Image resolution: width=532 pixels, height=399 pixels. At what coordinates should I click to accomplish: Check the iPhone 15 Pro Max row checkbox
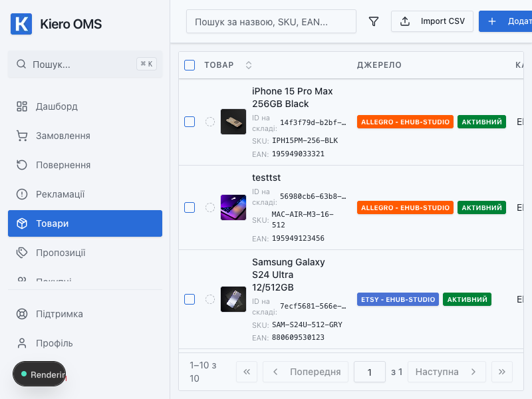point(190,122)
